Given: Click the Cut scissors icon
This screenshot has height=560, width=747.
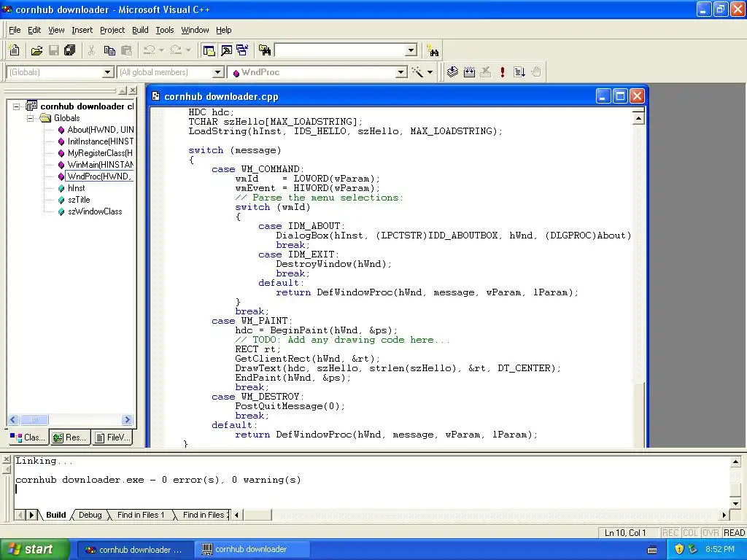Looking at the screenshot, I should [x=91, y=50].
